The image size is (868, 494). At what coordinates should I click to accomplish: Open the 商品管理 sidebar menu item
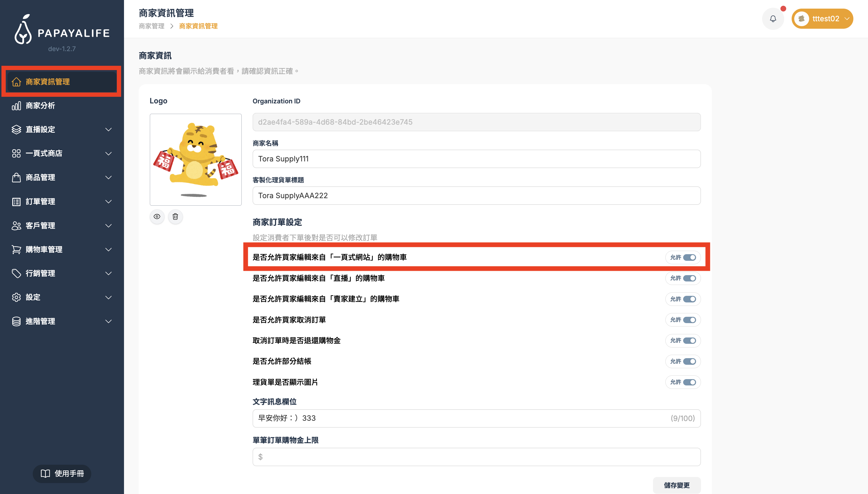[x=41, y=177]
